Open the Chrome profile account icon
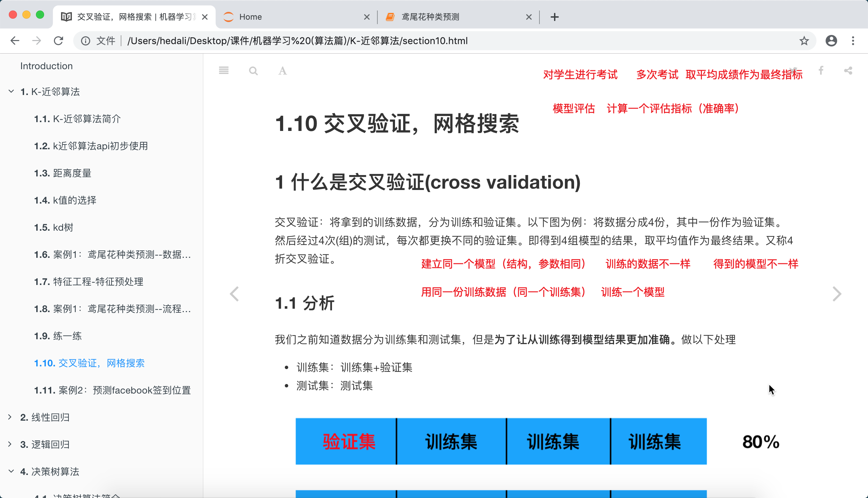 [831, 41]
